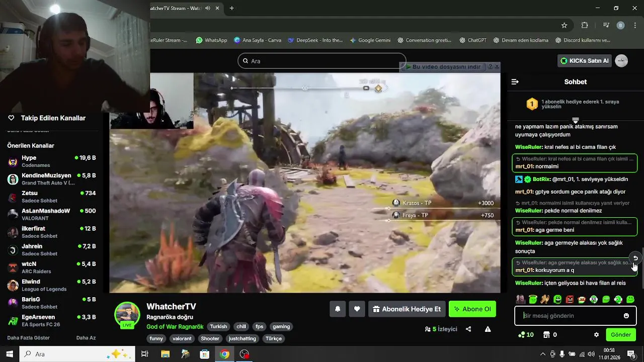644x362 pixels.
Task: Open the KICKs shop icon
Action: pos(547,335)
